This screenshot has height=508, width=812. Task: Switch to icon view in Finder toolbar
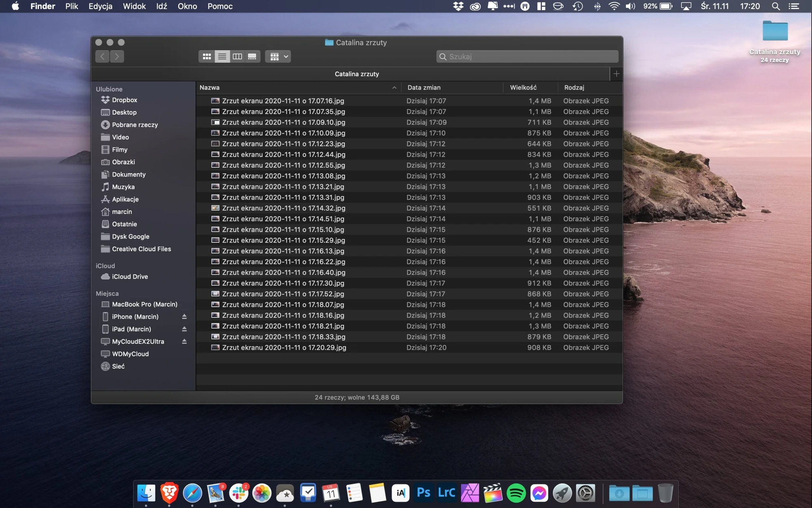coord(207,56)
